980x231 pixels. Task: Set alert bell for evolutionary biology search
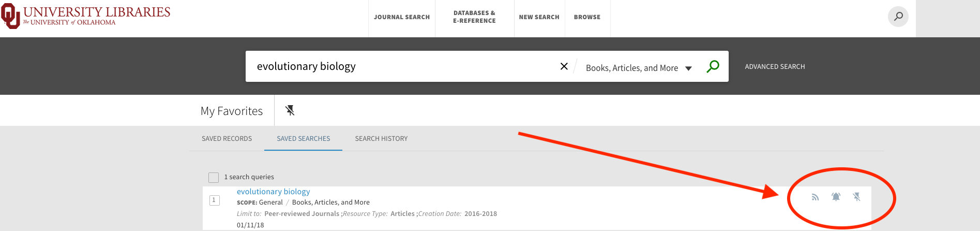[836, 197]
